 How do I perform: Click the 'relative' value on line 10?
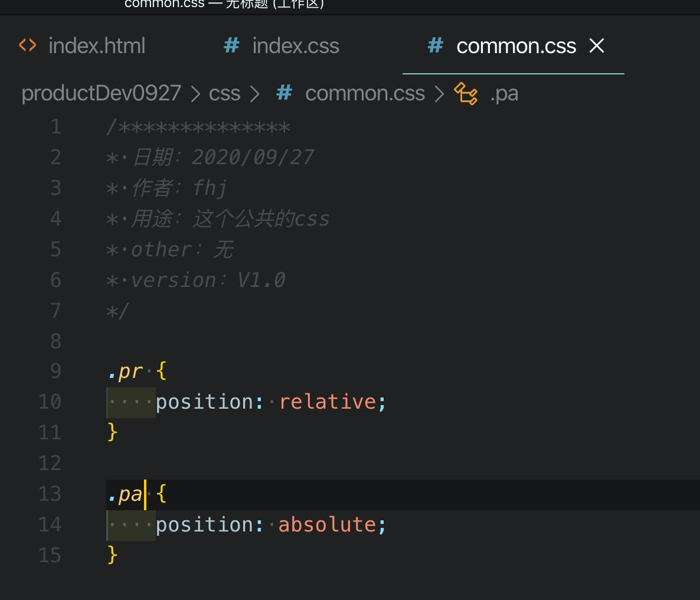pos(328,402)
